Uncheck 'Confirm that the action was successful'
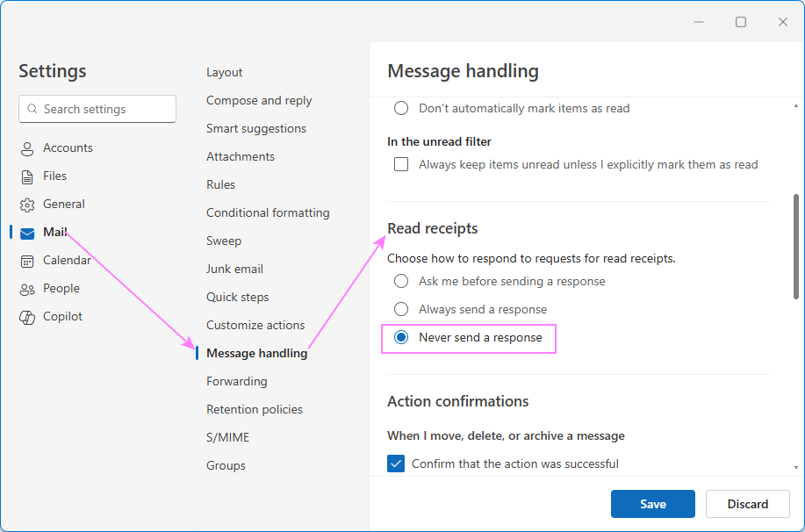Screen dimensions: 805x532 (396, 464)
